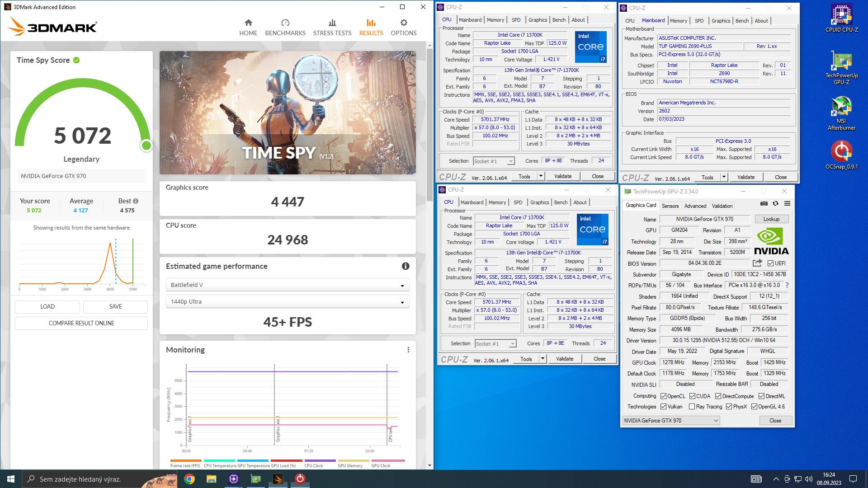868x488 pixels.
Task: Open the Monitoring three-dot menu
Action: click(x=408, y=350)
